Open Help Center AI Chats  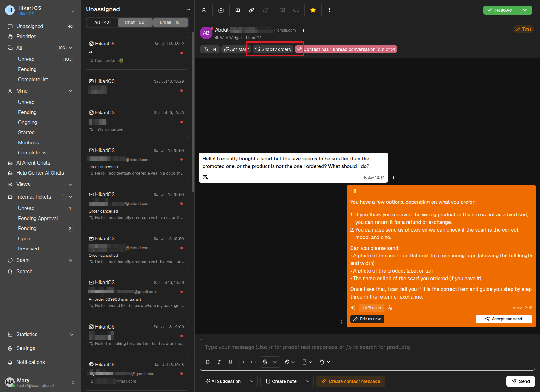(x=40, y=173)
